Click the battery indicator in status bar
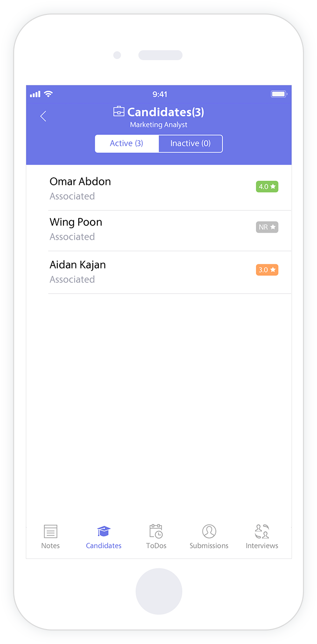This screenshot has height=644, width=317. tap(279, 94)
